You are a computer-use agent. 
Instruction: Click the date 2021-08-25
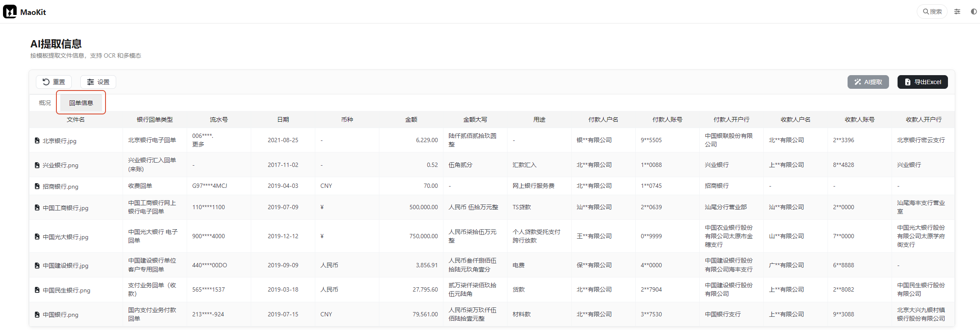click(x=283, y=140)
